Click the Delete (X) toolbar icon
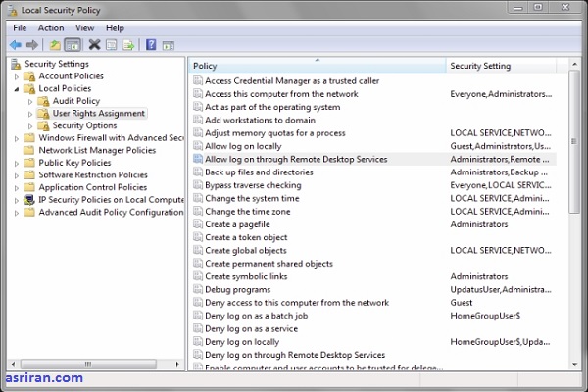Screen dimensions: 588x392 (x=94, y=45)
